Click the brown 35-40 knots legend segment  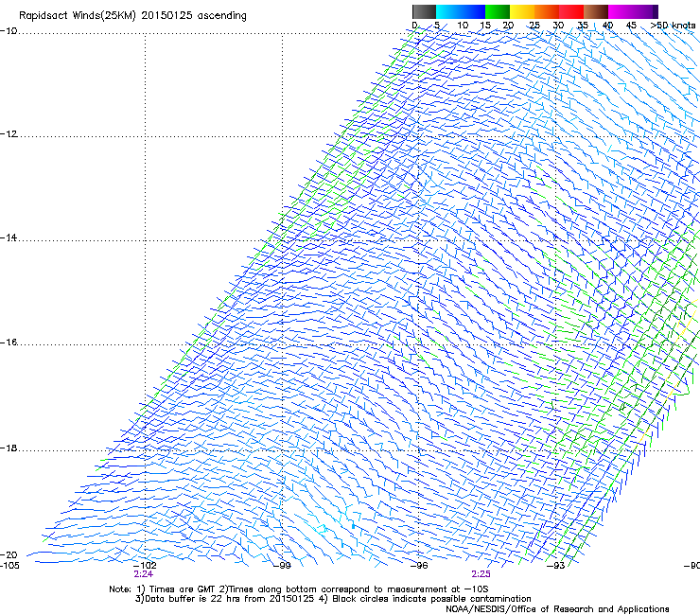(x=596, y=11)
